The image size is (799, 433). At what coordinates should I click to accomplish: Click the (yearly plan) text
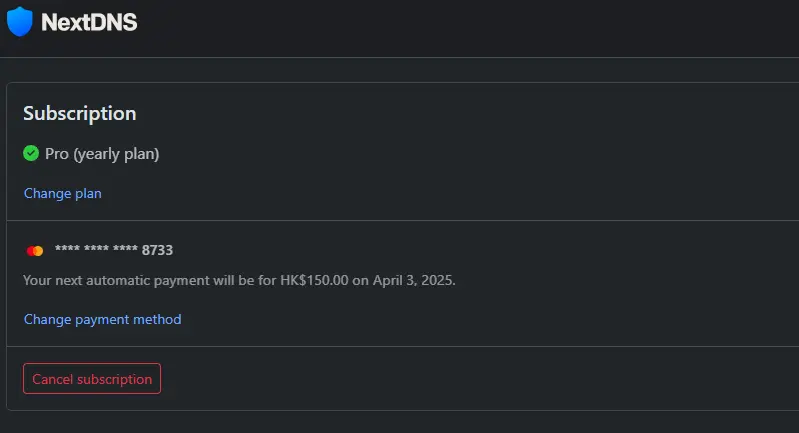[x=116, y=154]
